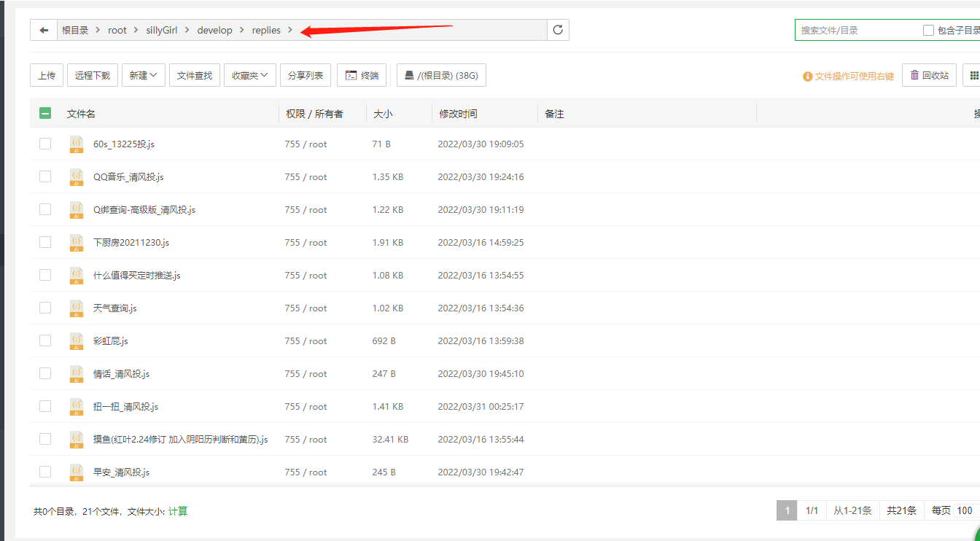Toggle the select-all checkbox in the header
The height and width of the screenshot is (541, 980).
pos(45,113)
